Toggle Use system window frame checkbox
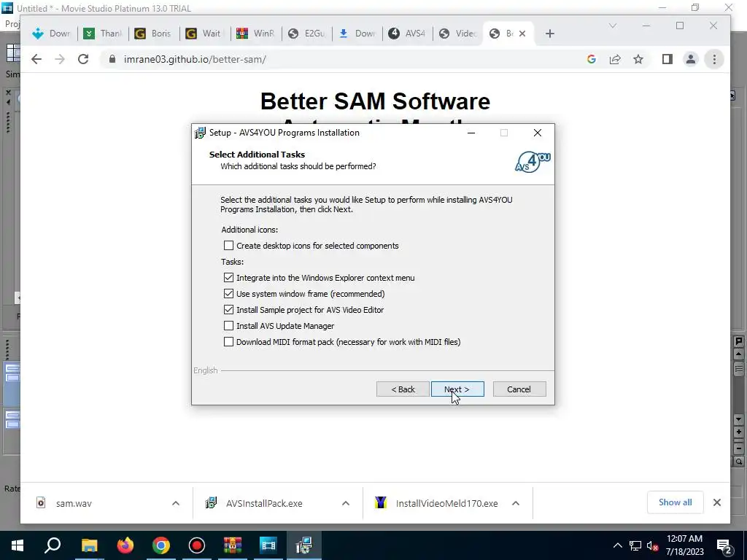 (x=228, y=293)
